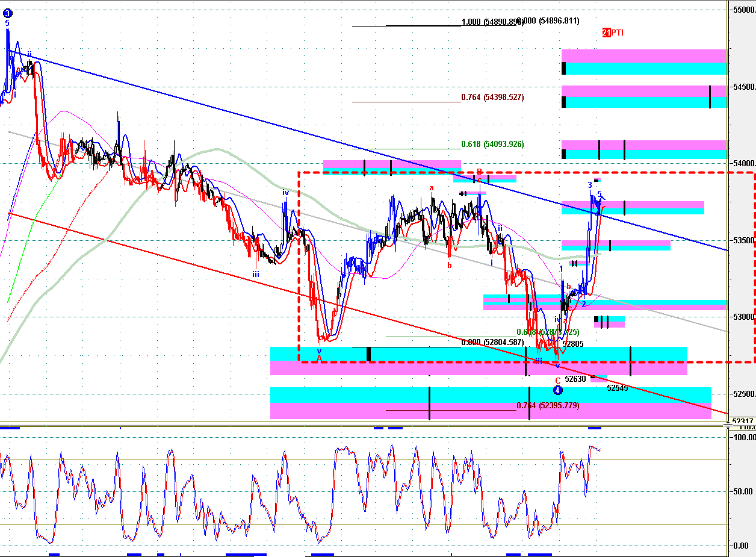Viewport: 756px width, 557px height.
Task: Click the panel resize splitter cursor
Action: [728, 425]
